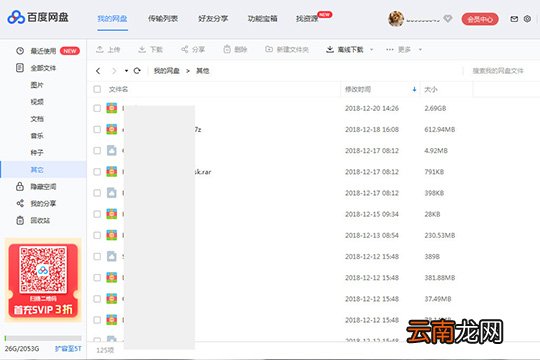Viewport: 540px width, 360px height.
Task: Go forward with the right arrow
Action: [x=114, y=71]
